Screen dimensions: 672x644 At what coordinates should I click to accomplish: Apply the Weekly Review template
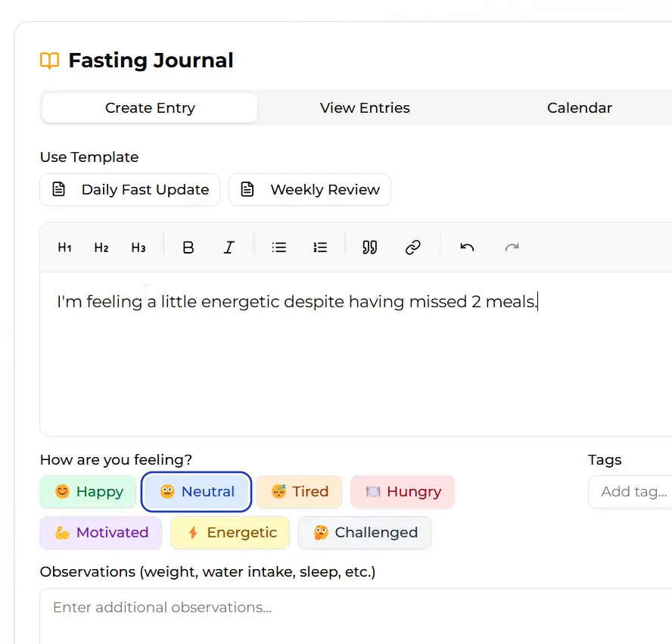click(x=310, y=190)
